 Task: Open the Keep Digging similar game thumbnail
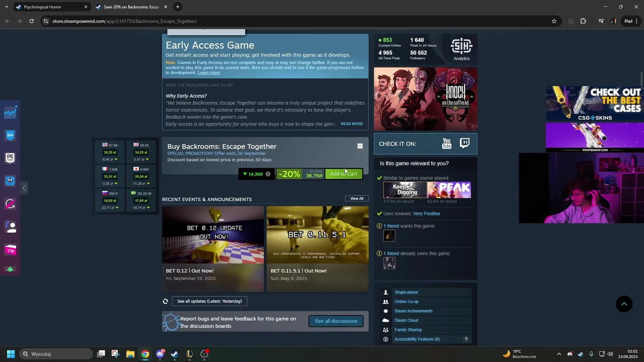[405, 190]
